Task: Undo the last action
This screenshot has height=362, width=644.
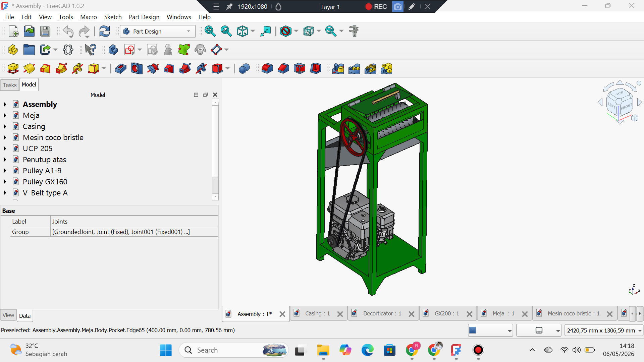Action: pos(68,31)
